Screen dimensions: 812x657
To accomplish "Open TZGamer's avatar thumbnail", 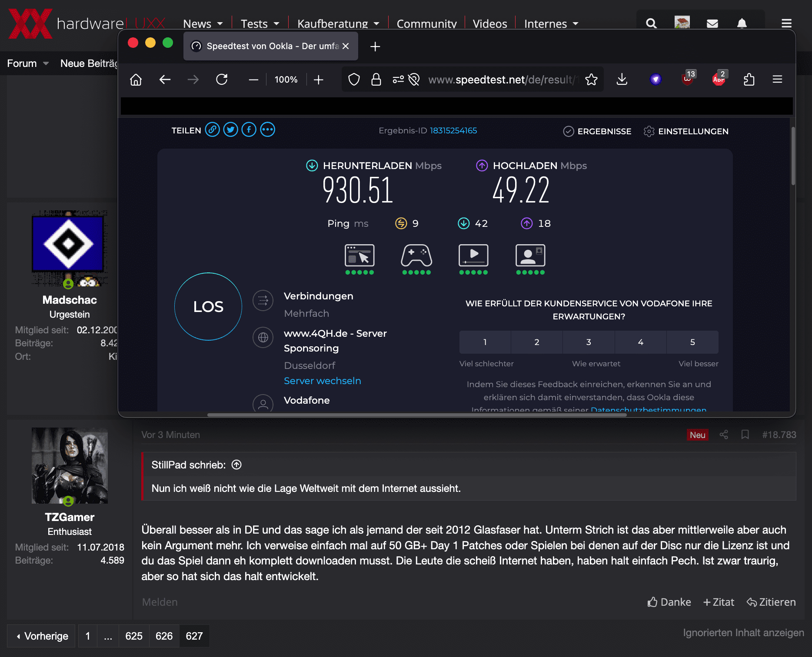I will [x=70, y=465].
